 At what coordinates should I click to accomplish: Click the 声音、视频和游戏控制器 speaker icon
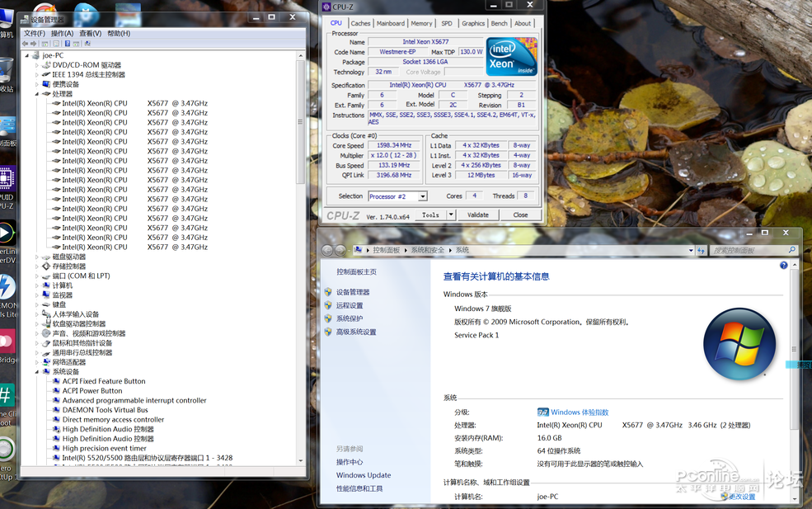[x=46, y=333]
